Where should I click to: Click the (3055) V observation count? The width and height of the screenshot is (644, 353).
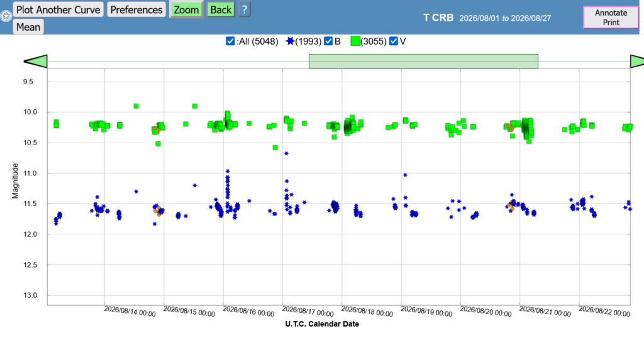[374, 41]
